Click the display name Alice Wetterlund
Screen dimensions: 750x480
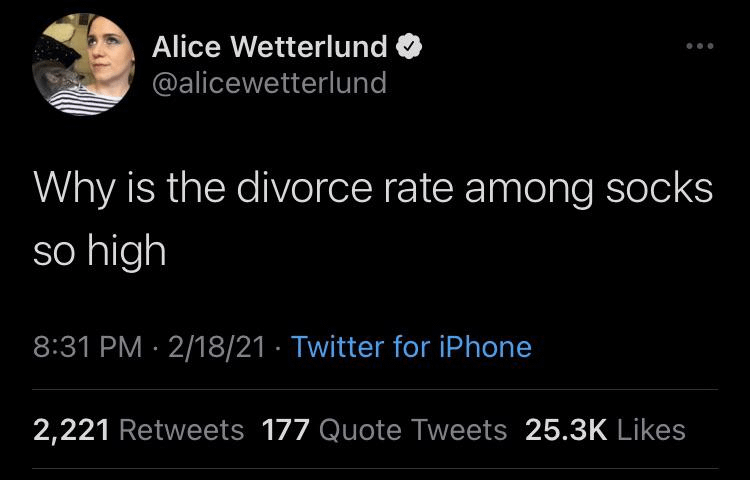[x=269, y=46]
